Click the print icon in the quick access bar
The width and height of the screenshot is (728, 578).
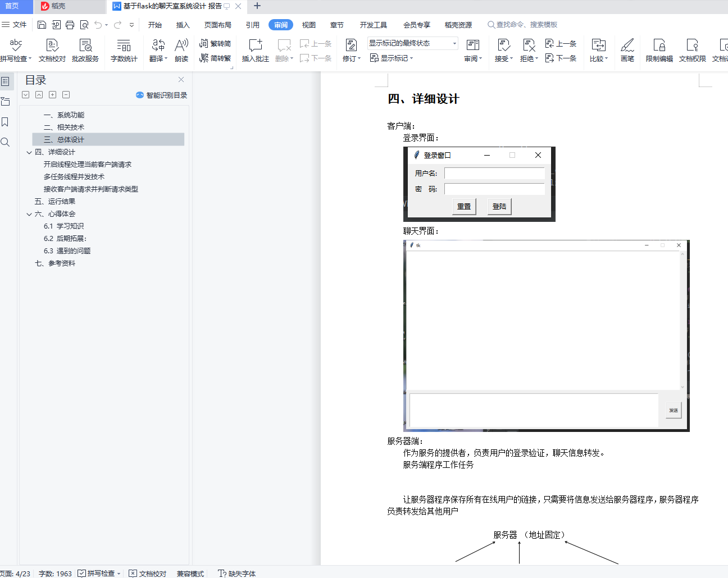point(70,25)
